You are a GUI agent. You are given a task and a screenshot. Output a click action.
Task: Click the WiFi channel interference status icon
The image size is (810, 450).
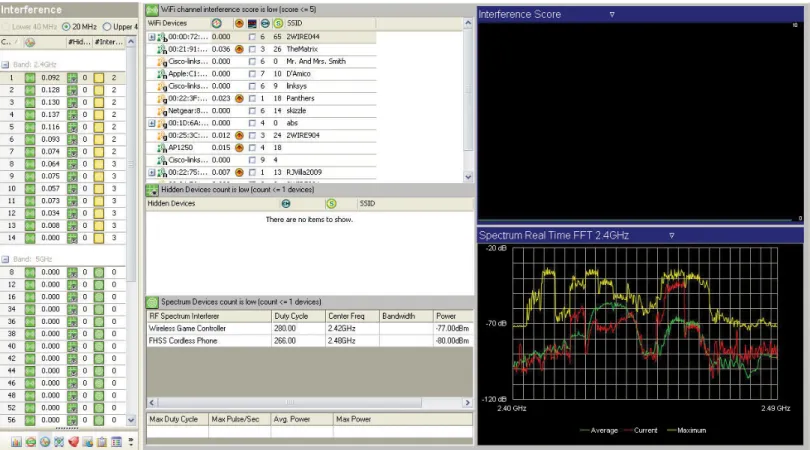tap(152, 10)
